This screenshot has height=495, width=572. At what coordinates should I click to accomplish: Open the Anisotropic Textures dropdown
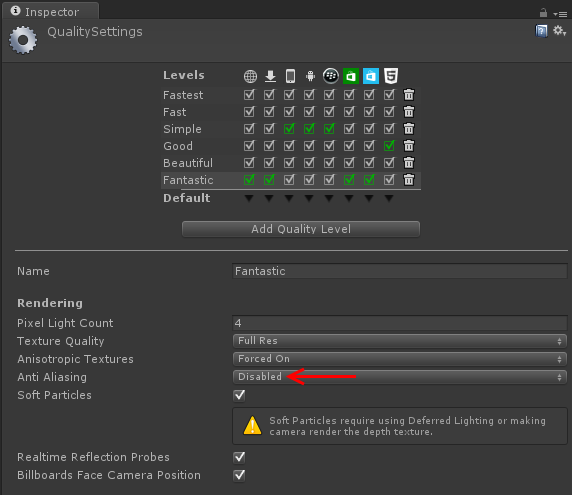(x=399, y=359)
